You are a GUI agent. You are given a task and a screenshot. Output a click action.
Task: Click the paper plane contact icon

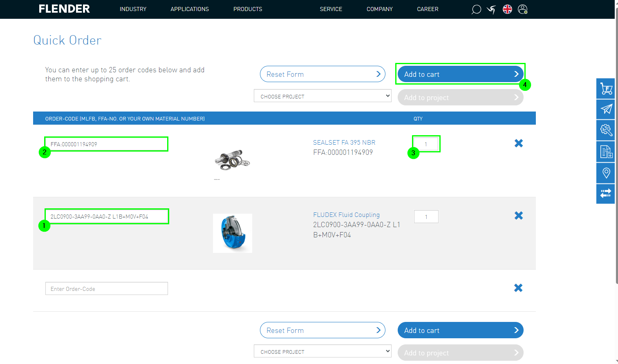click(606, 109)
